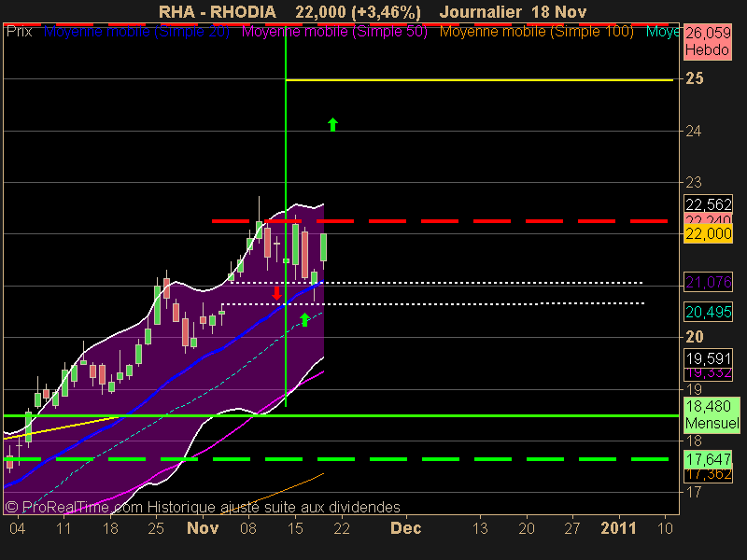Image resolution: width=747 pixels, height=560 pixels.
Task: Click the bold '25' price axis label
Action: tap(694, 78)
